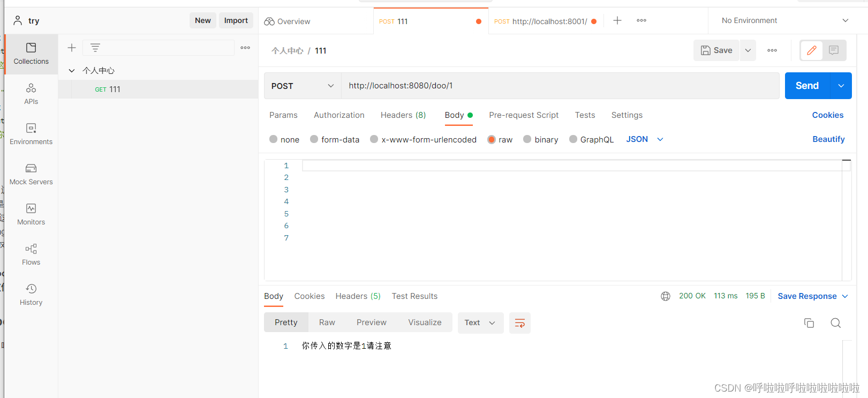Click the Cookies link
Viewport: 868px width, 398px height.
pos(827,115)
